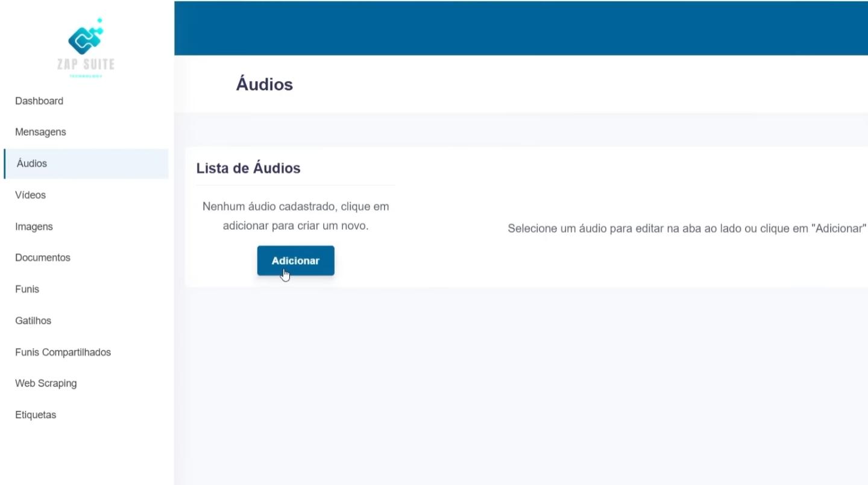Viewport: 868px width, 485px height.
Task: Click the Lista de Áudios heading
Action: (x=248, y=168)
